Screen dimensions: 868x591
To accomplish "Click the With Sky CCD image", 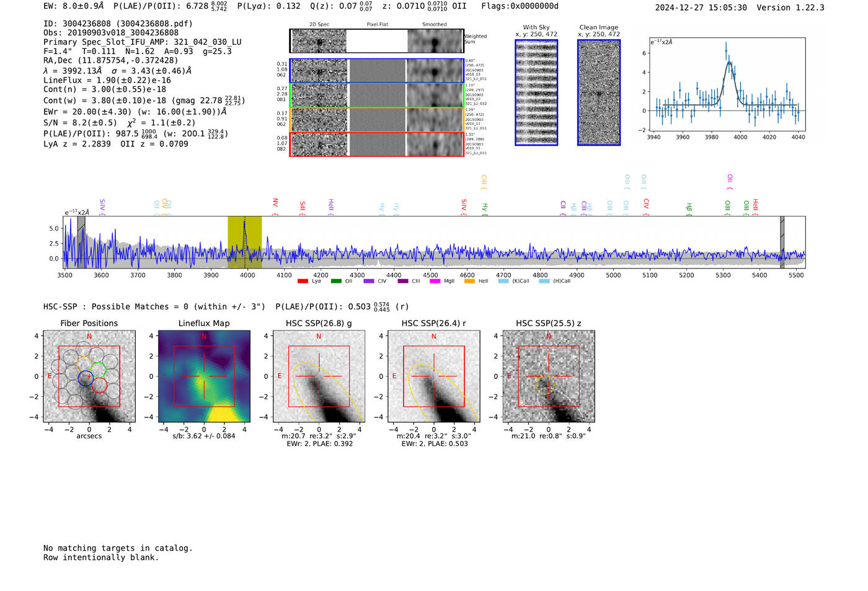I will tap(536, 92).
